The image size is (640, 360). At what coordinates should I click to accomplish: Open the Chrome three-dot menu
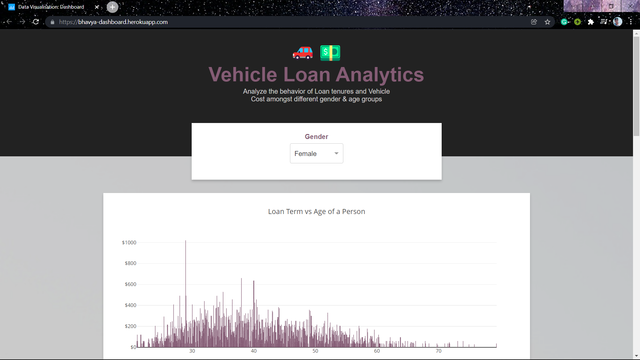630,22
